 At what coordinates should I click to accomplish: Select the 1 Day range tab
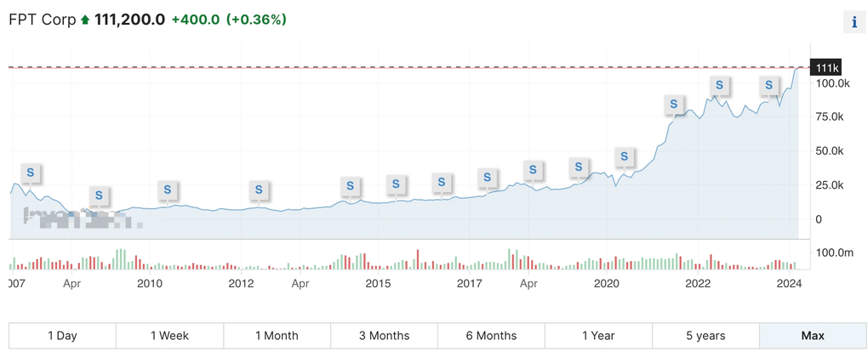pos(63,336)
